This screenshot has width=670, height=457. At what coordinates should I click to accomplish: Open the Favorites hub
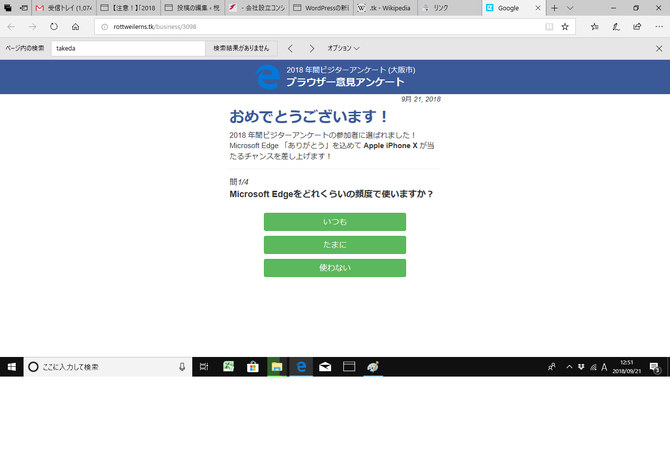pos(594,26)
